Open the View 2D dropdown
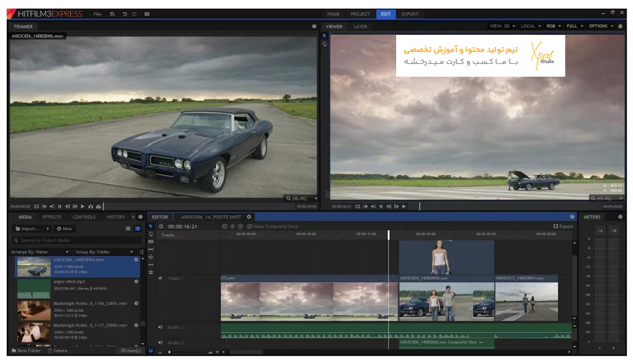The image size is (633, 364). coord(502,26)
